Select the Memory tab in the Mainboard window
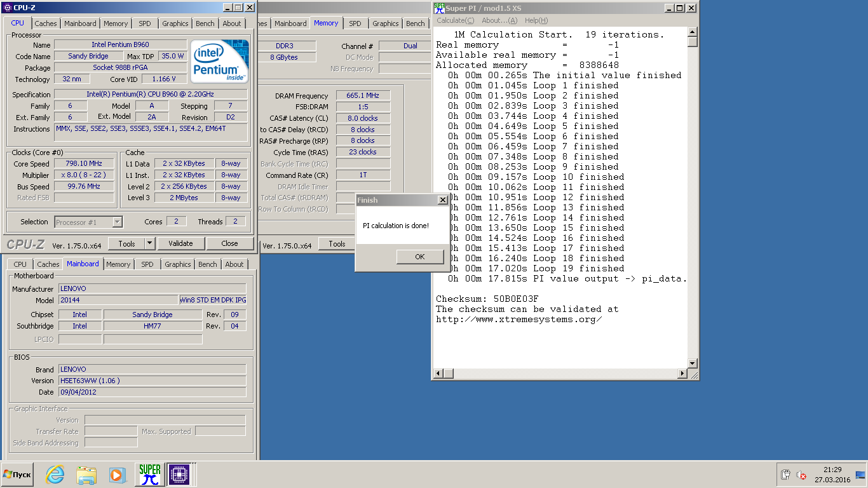Screen dimensions: 868x488 click(x=118, y=264)
